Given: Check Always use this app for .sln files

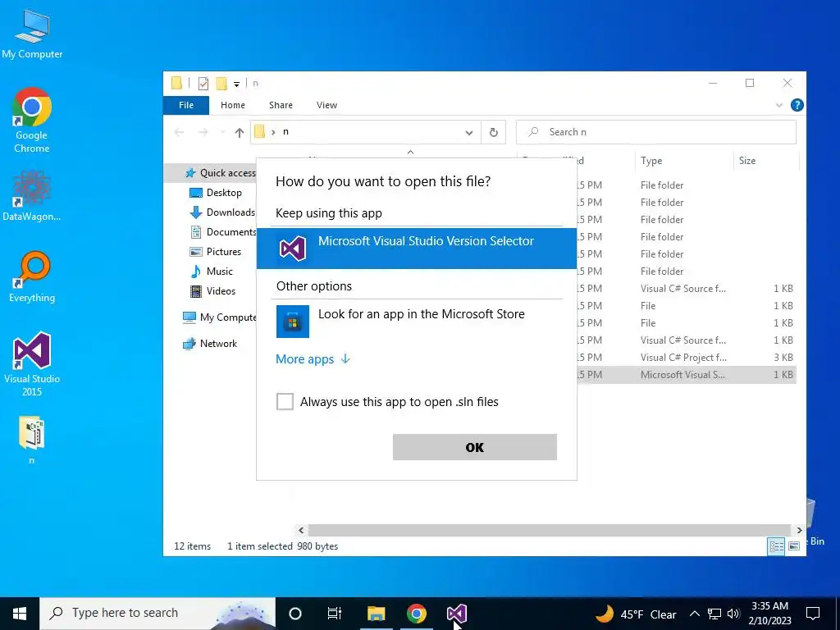Looking at the screenshot, I should coord(285,401).
